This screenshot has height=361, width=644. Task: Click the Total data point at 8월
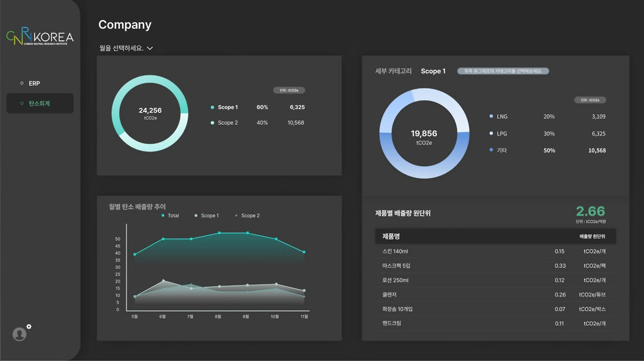coord(219,233)
